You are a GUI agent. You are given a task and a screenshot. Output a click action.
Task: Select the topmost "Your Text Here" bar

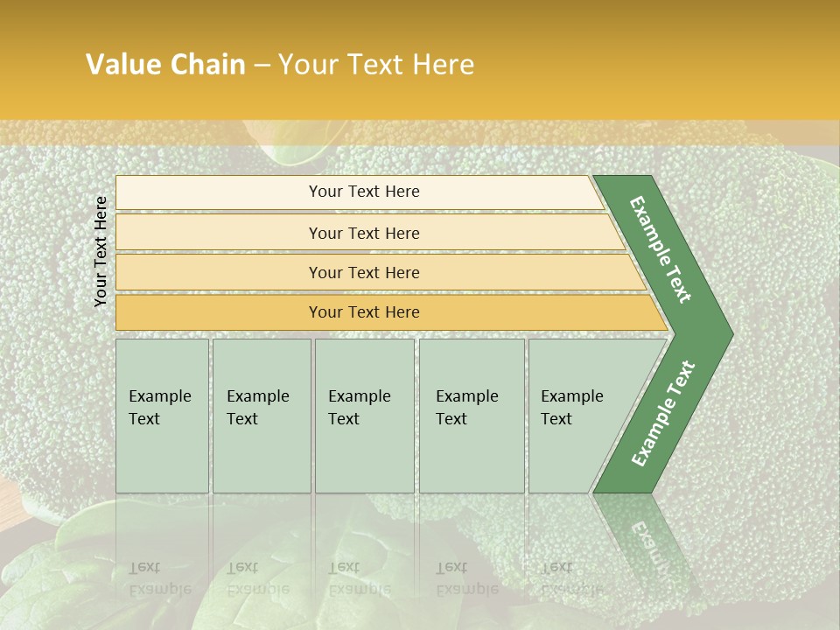(363, 192)
